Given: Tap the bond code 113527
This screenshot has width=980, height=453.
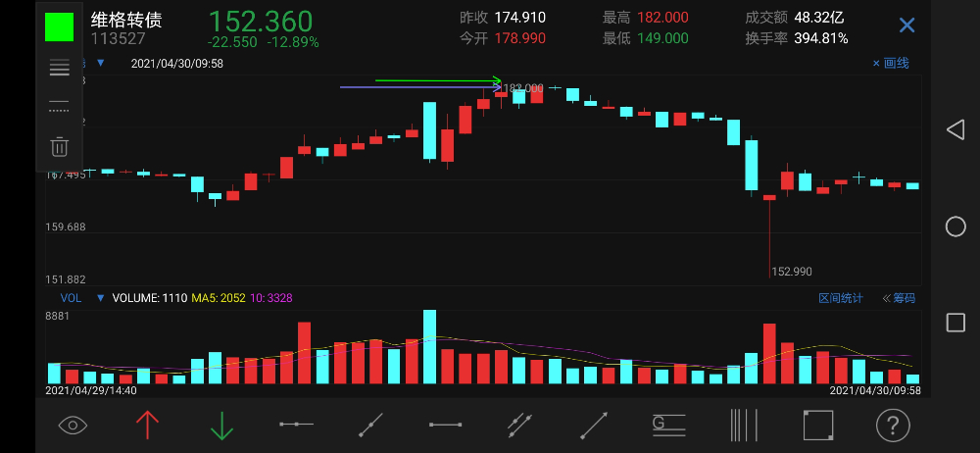Looking at the screenshot, I should click(119, 39).
